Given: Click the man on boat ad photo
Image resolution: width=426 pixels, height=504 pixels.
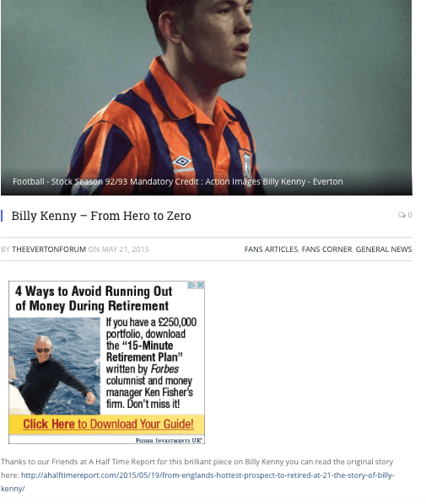Looking at the screenshot, I should 54,366.
